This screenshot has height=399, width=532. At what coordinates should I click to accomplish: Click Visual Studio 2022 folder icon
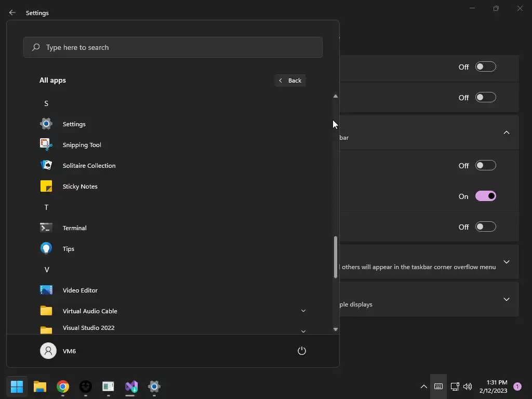pos(46,330)
